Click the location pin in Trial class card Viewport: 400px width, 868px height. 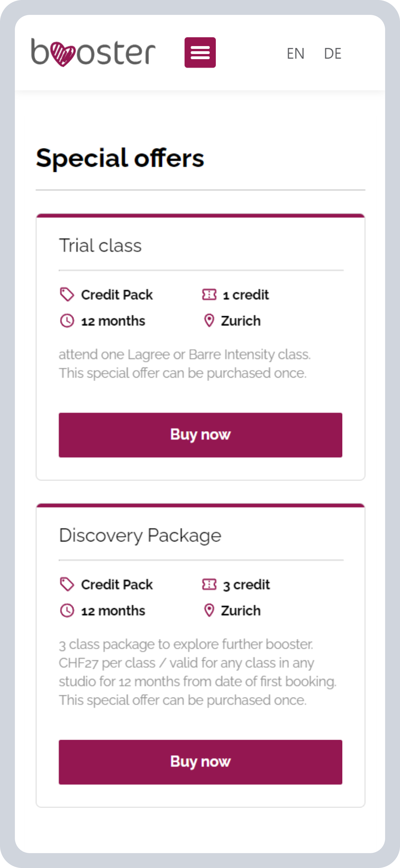[x=209, y=321]
